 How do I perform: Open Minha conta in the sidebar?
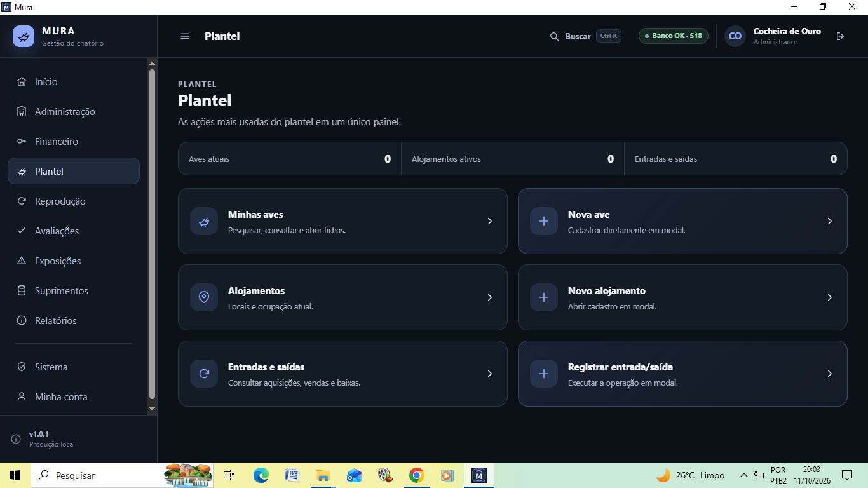pyautogui.click(x=74, y=397)
